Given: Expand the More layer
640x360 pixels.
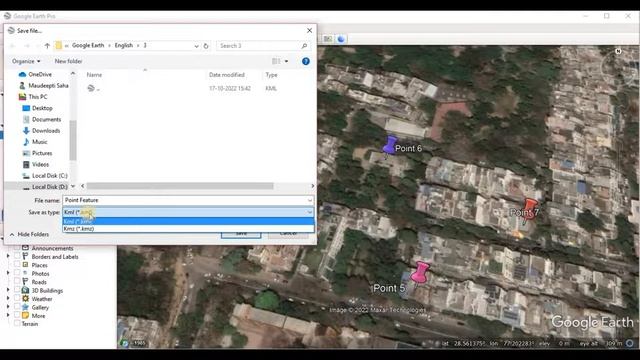Looking at the screenshot, I should 8,316.
